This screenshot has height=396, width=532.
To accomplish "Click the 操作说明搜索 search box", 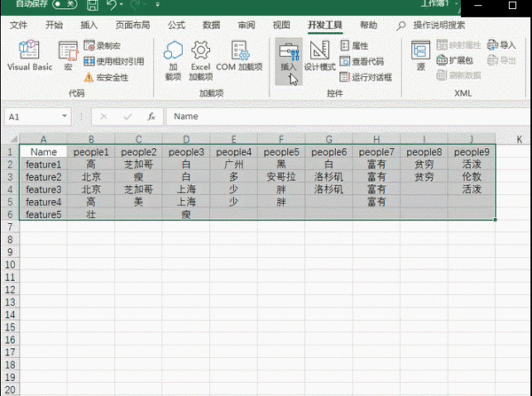I will (431, 25).
